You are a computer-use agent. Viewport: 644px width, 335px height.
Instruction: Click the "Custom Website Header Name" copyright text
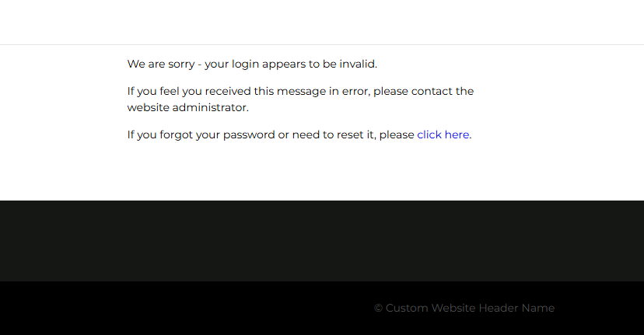(470, 308)
